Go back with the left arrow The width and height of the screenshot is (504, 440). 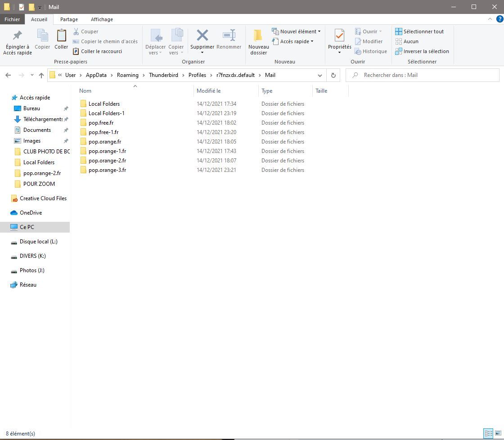9,75
